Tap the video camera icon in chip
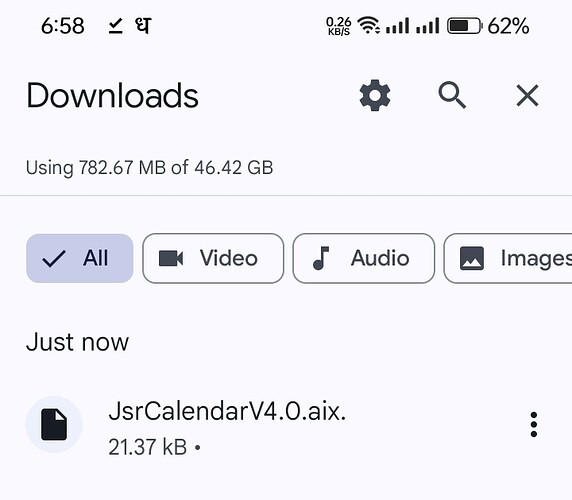 click(171, 258)
